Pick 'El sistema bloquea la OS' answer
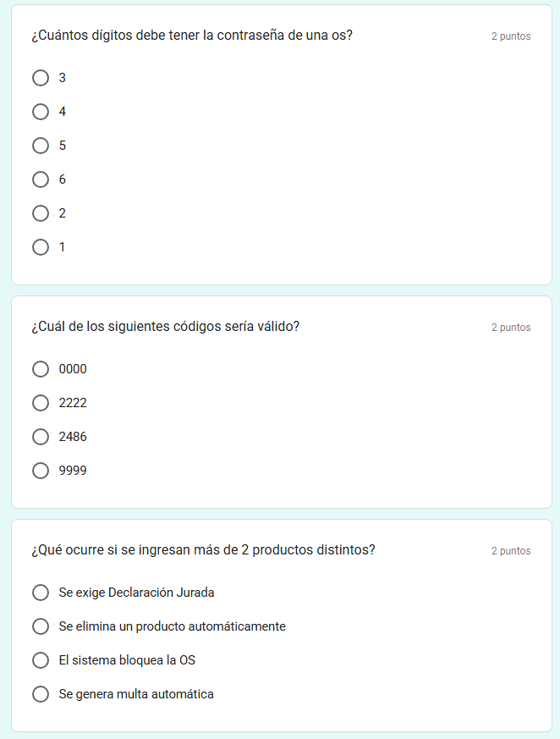Screen dimensions: 560x739 pyautogui.click(x=41, y=660)
